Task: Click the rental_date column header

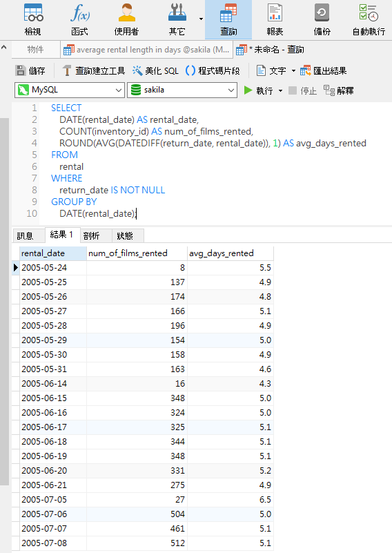Action: (53, 253)
